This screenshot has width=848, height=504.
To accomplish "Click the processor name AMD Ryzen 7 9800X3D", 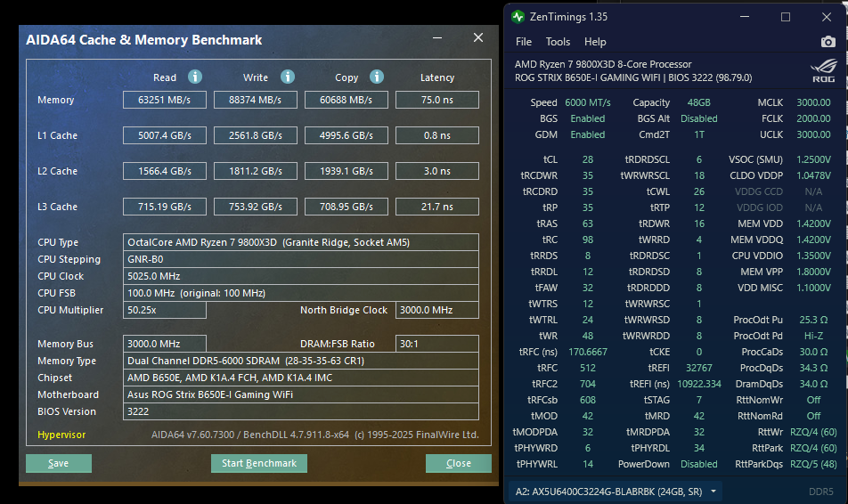I will point(603,64).
